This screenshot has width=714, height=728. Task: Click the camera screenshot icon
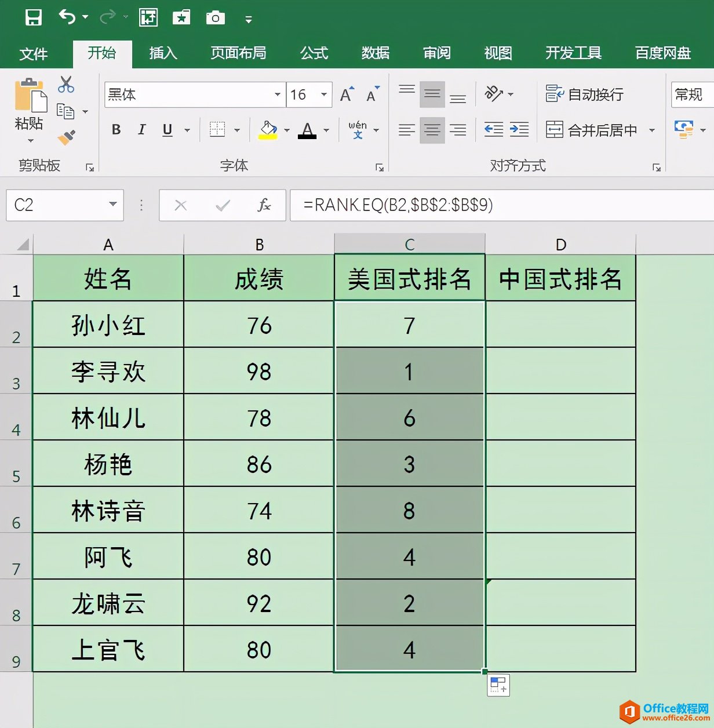click(216, 18)
